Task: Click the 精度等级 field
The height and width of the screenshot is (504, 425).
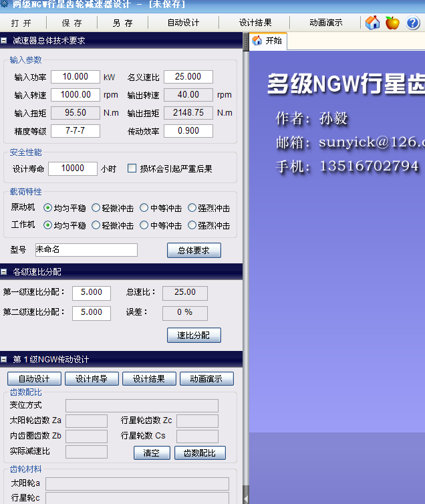Action: coord(76,131)
